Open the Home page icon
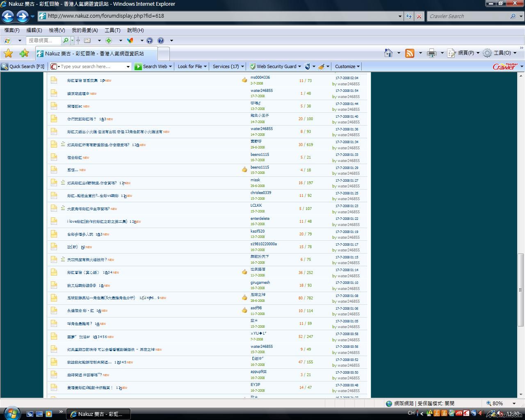The image size is (525, 420). coord(388,53)
